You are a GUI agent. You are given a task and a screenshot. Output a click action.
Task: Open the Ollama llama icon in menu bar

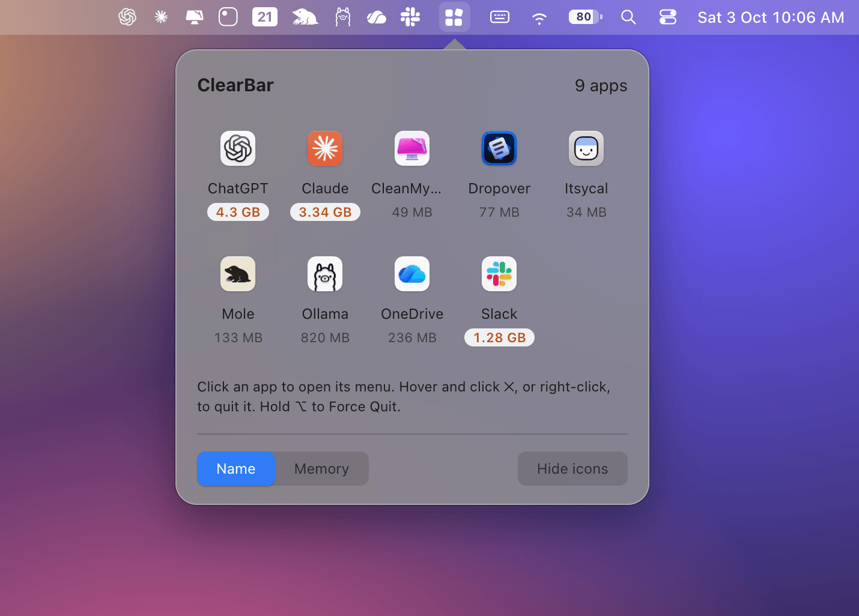point(343,17)
